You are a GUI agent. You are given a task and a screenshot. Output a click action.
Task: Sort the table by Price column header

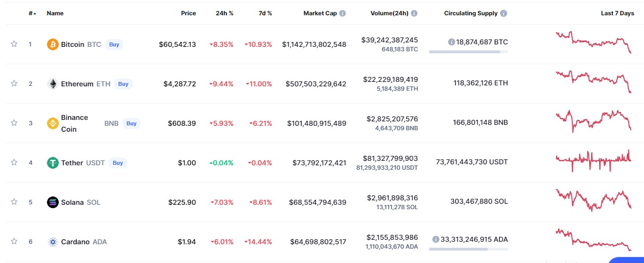[188, 13]
